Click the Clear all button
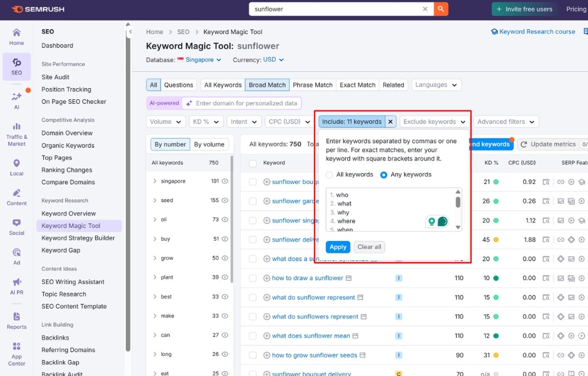Screen dimensions: 588x376 click(369, 247)
